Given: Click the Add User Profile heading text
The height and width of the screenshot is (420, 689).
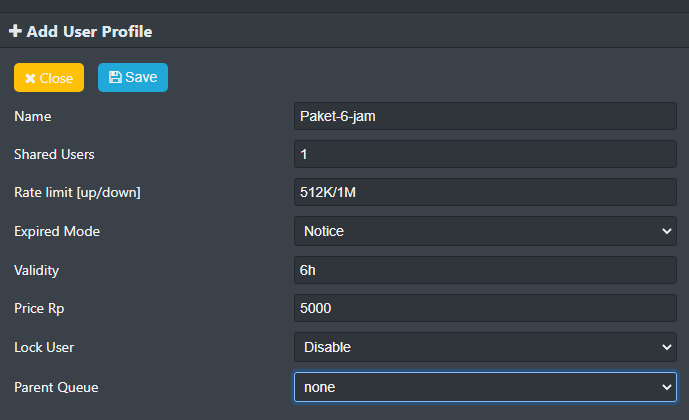Looking at the screenshot, I should (x=89, y=31).
